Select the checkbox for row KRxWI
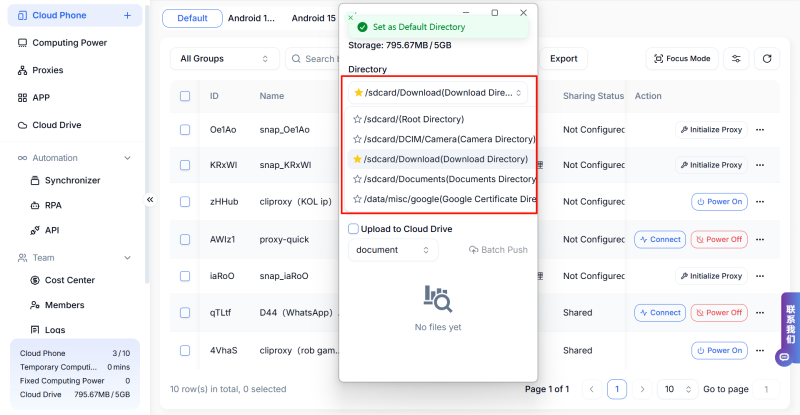This screenshot has width=800, height=415. click(x=185, y=165)
